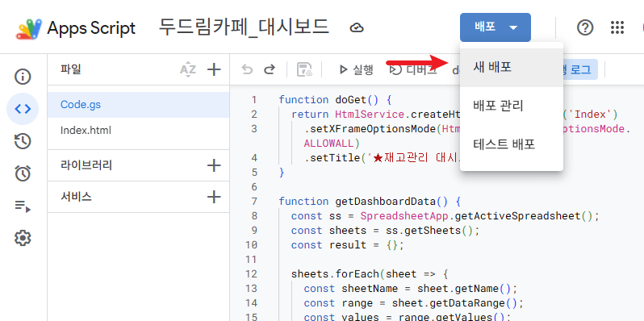Sort files alphabetically with AZ icon
Screen dimensions: 644x321
[x=188, y=70]
